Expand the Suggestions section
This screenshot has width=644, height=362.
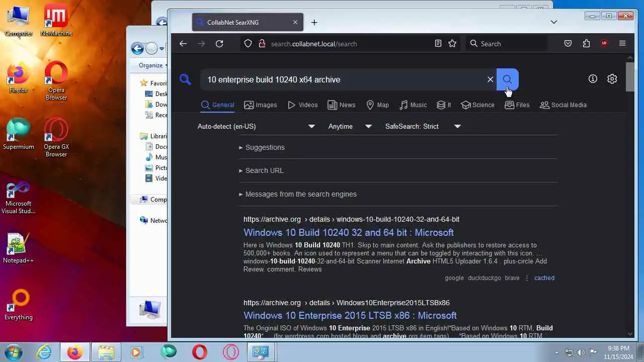pos(262,147)
